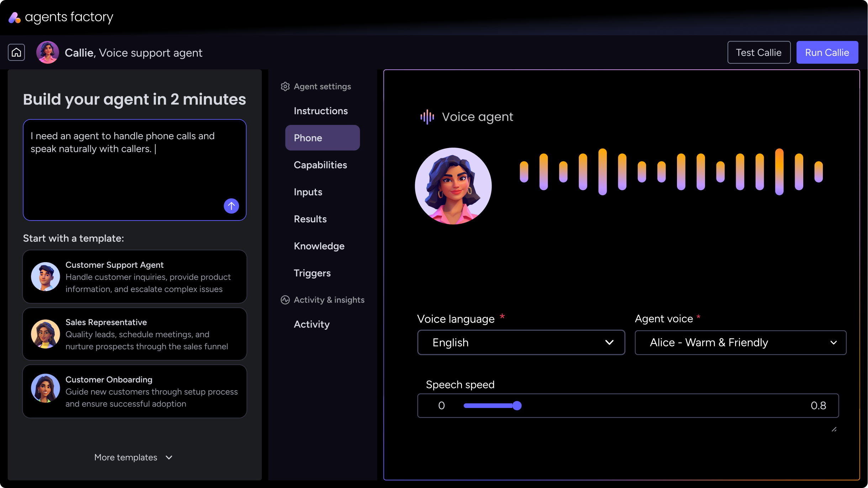The width and height of the screenshot is (868, 488).
Task: Click the Activity & insights pulse icon
Action: pyautogui.click(x=285, y=300)
